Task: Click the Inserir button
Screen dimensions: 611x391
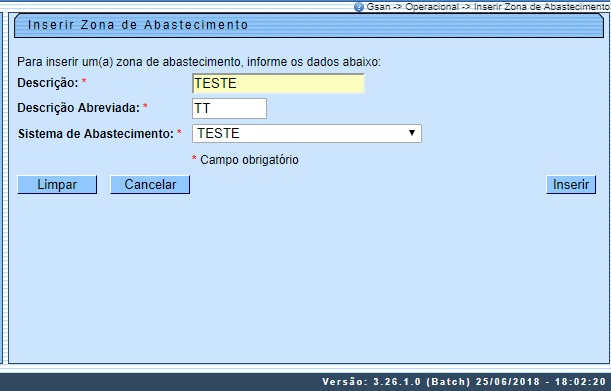Action: pos(571,184)
